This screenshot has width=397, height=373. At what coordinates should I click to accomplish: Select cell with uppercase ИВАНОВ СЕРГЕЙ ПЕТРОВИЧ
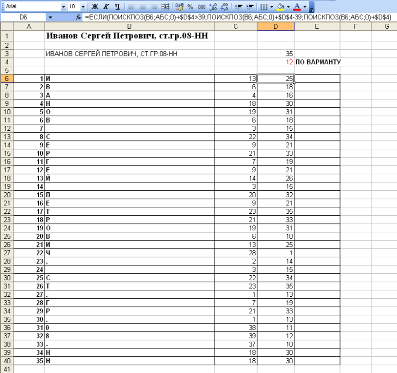129,54
